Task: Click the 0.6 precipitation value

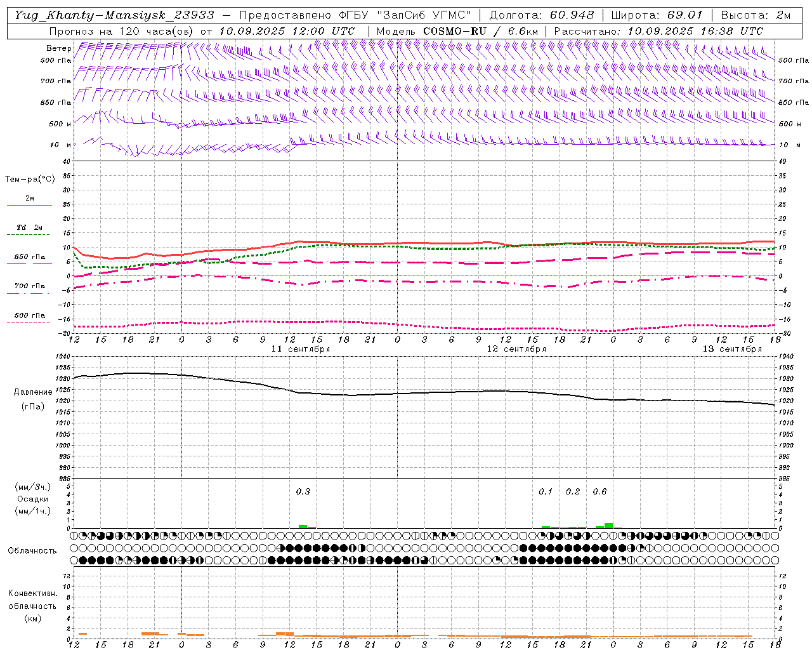Action: click(x=599, y=492)
